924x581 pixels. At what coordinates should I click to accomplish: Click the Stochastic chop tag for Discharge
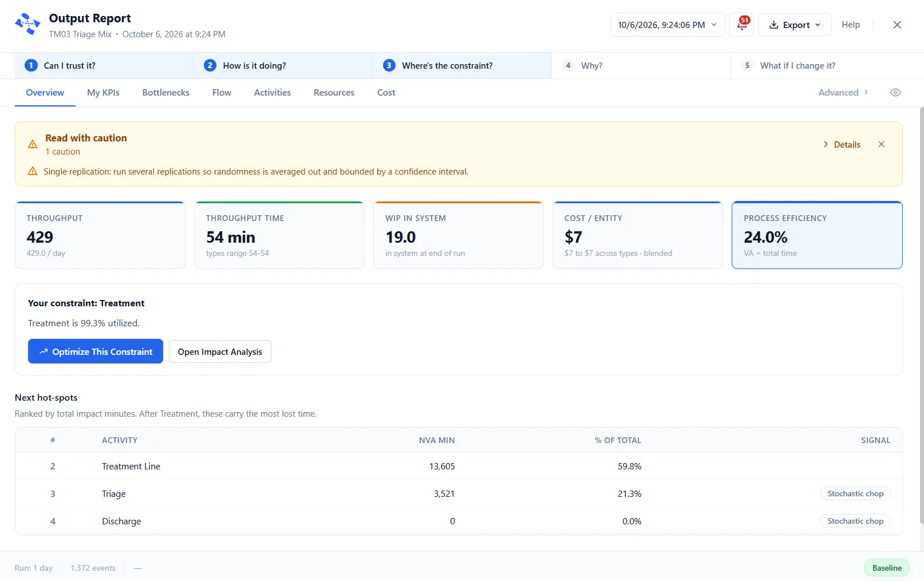coord(855,521)
